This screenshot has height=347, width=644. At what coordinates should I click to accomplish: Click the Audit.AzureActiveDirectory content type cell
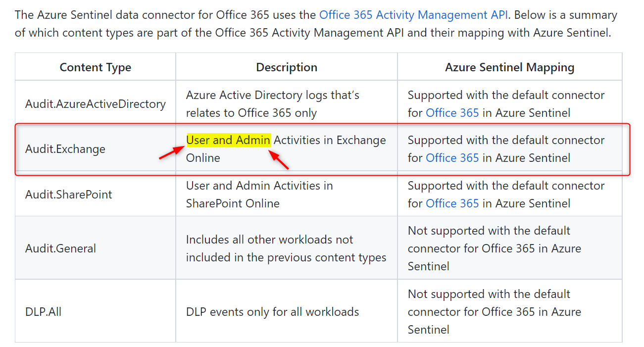coord(96,104)
